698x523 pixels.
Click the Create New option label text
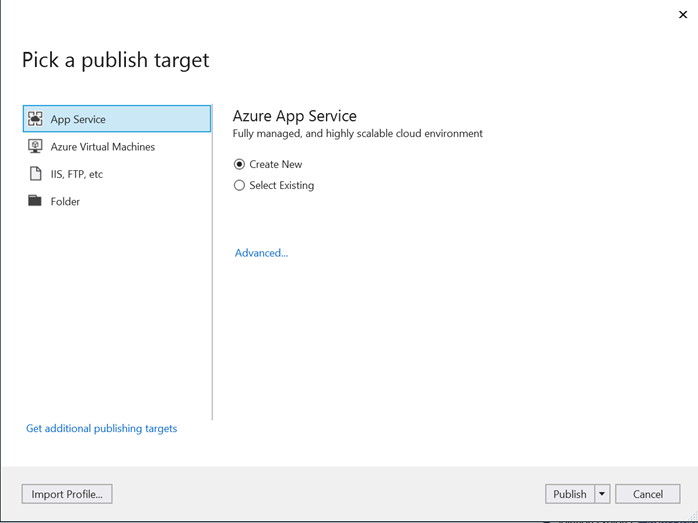click(276, 164)
